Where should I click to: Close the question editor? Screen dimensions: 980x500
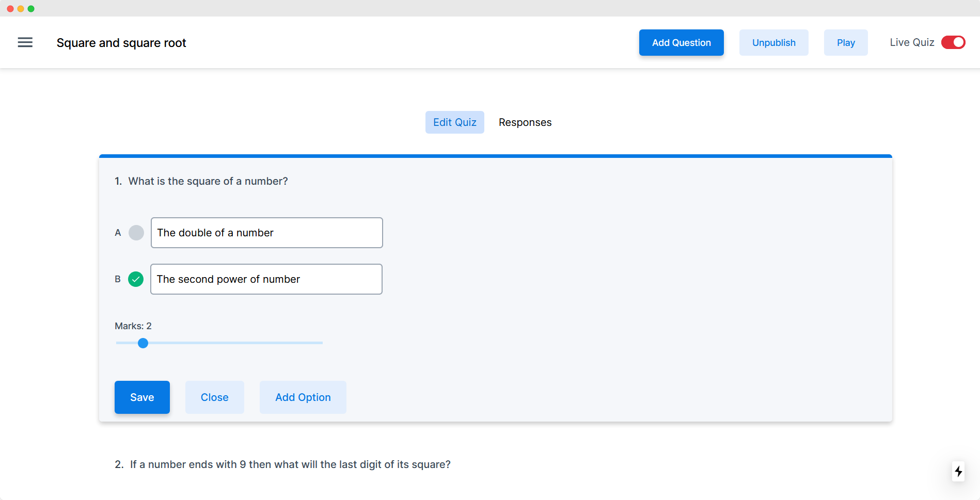coord(215,397)
